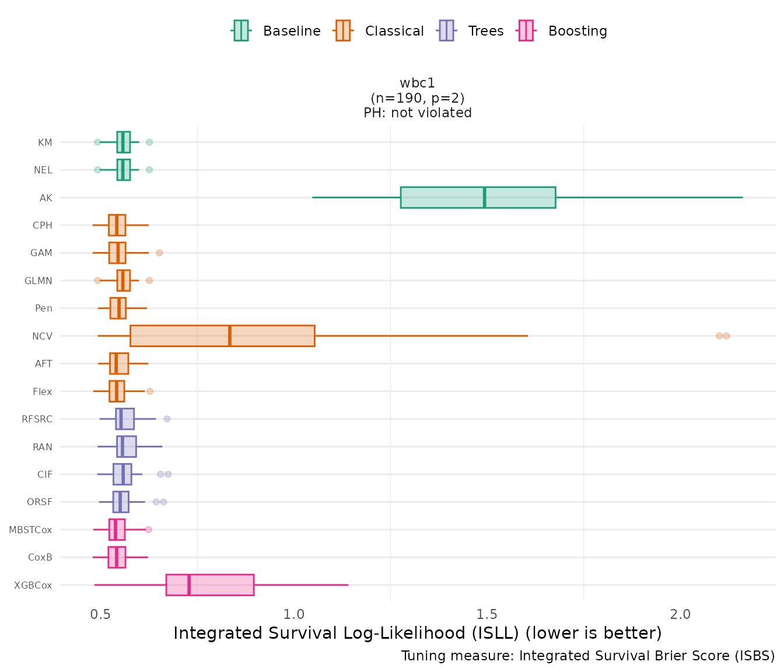Click the 'CoxB' y-axis label
The image size is (784, 672).
[x=40, y=558]
